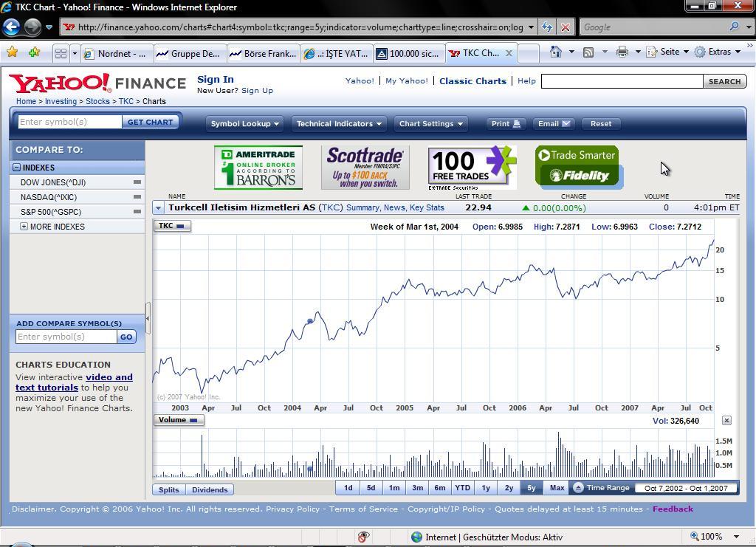The height and width of the screenshot is (547, 756).
Task: Open video and text tutorials link
Action: (74, 382)
